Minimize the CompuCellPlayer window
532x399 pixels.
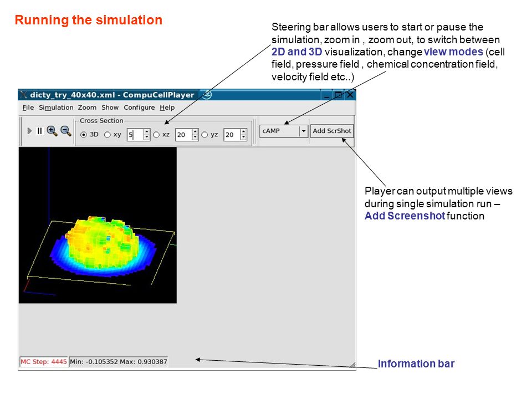pos(326,95)
